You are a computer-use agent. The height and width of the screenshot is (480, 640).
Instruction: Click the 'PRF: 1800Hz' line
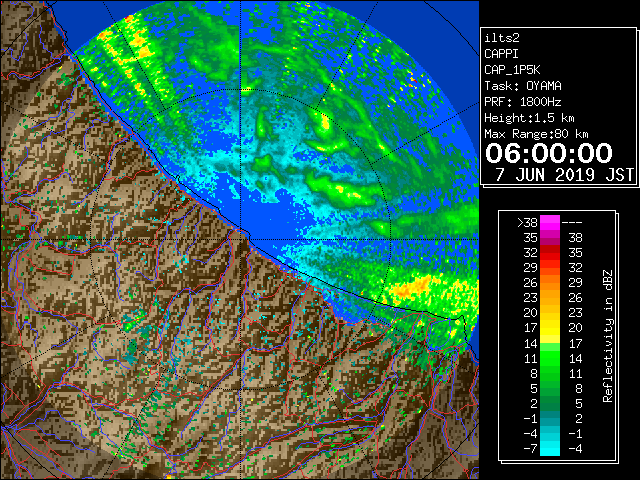click(x=523, y=102)
